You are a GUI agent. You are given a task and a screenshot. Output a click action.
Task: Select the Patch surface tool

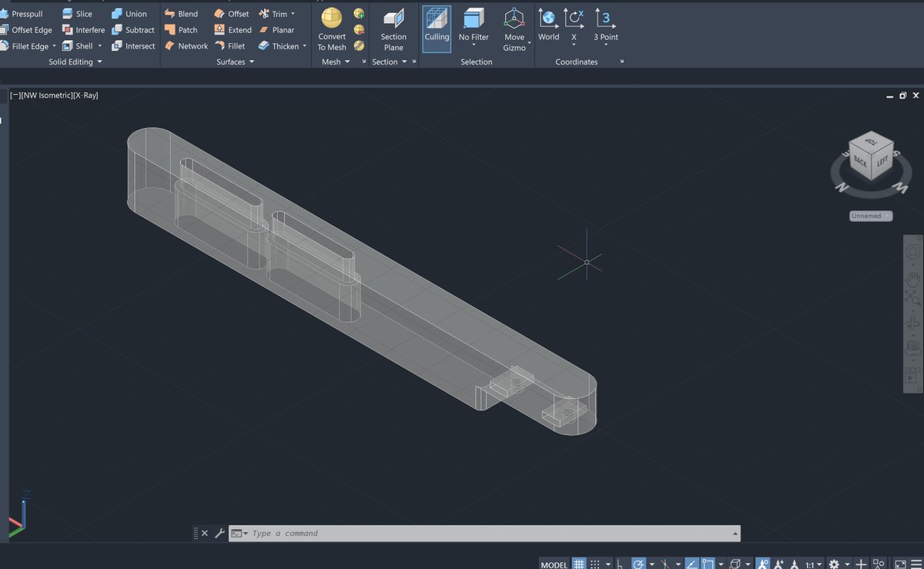coord(181,30)
